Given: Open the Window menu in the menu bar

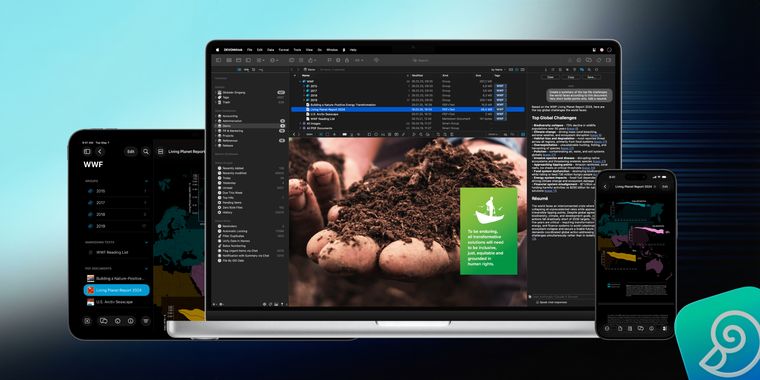Looking at the screenshot, I should point(332,50).
